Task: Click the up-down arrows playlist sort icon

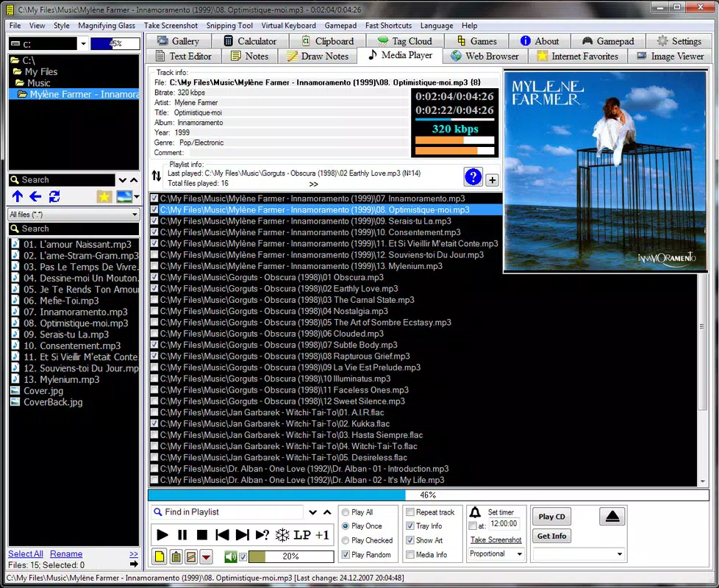Action: coord(157,176)
